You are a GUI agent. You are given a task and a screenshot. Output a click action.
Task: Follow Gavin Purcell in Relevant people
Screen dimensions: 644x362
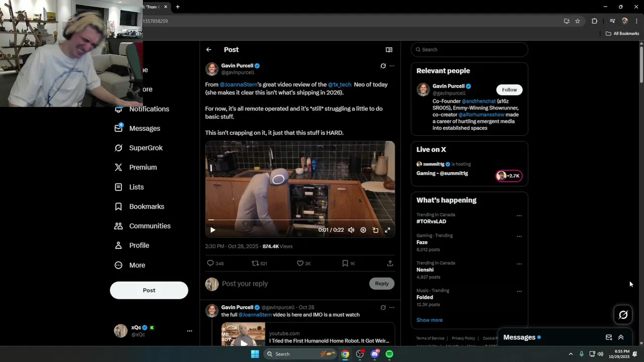click(509, 89)
